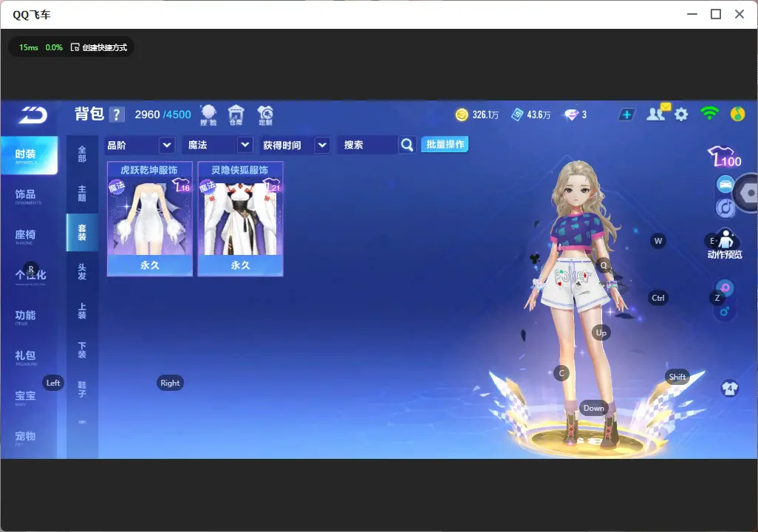Click the 批量操作 batch operation button
This screenshot has width=758, height=532.
(445, 144)
